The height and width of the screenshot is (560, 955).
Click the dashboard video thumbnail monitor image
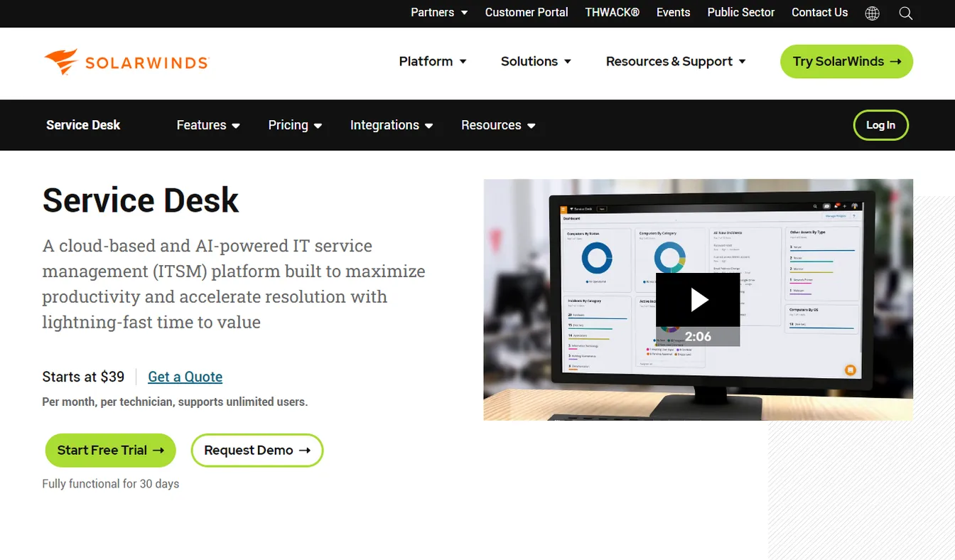(698, 299)
